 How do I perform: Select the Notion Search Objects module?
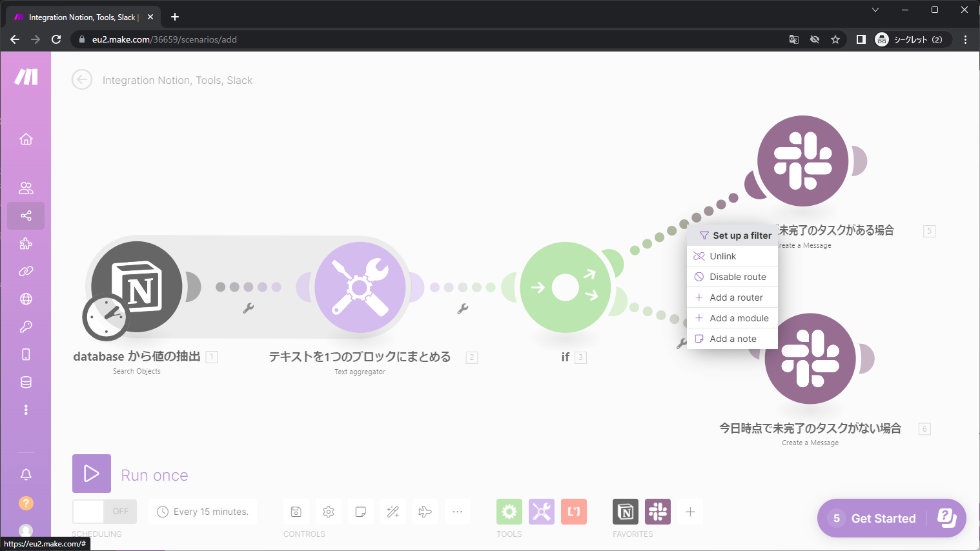pyautogui.click(x=137, y=287)
